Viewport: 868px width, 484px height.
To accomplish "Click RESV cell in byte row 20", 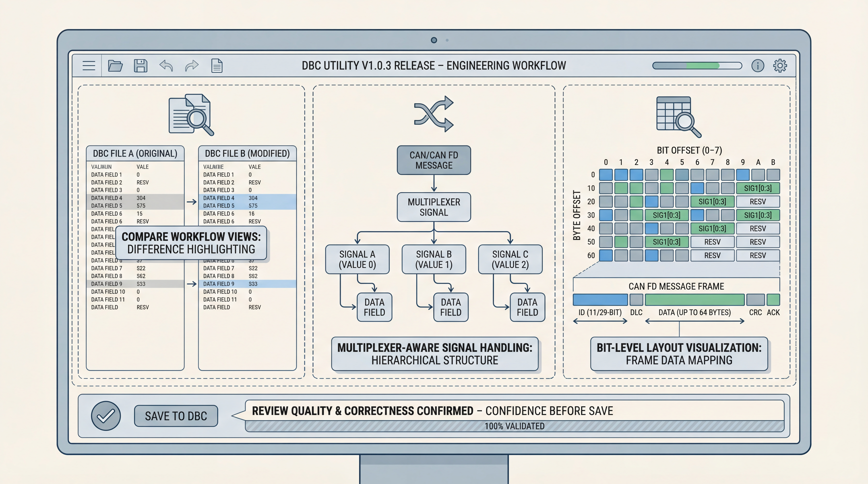I will pos(758,202).
